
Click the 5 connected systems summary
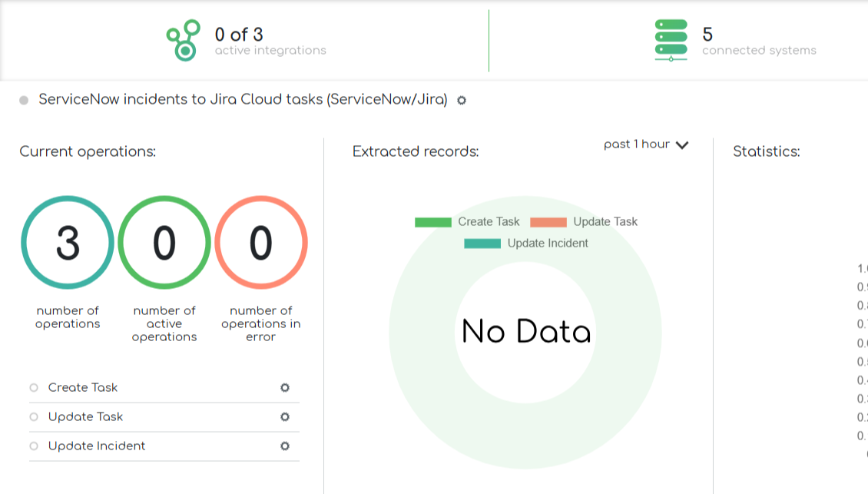click(707, 35)
